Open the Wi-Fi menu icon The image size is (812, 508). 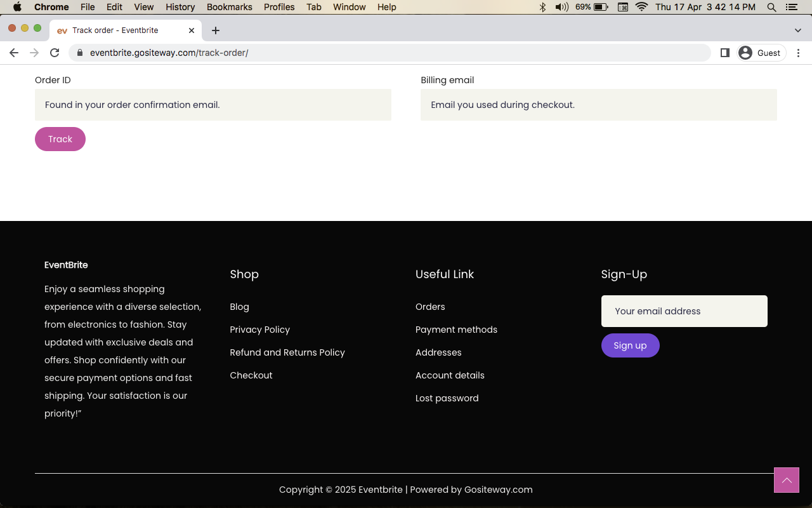pyautogui.click(x=641, y=7)
